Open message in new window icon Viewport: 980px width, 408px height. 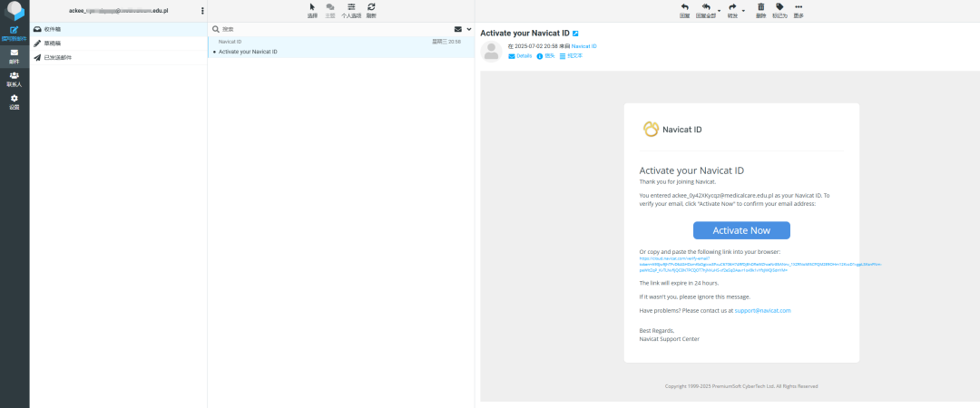click(x=576, y=34)
